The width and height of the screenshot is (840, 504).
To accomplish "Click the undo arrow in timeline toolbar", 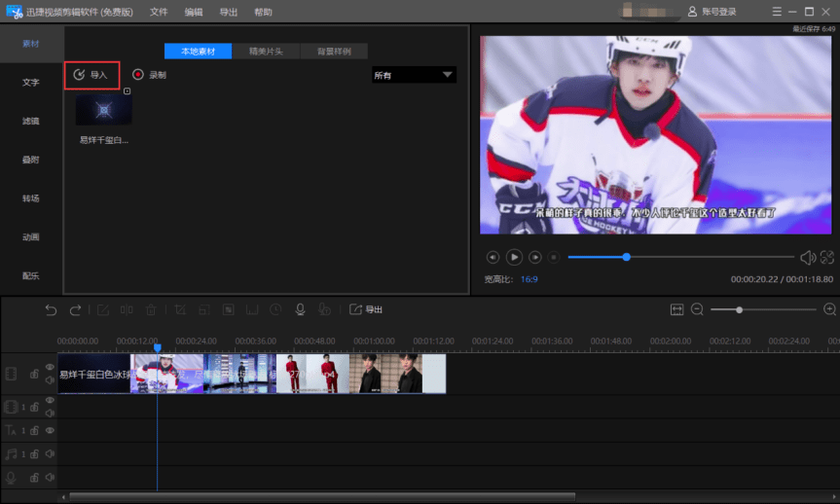I will point(51,309).
